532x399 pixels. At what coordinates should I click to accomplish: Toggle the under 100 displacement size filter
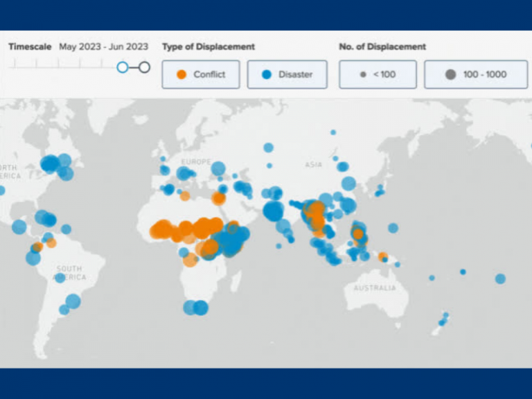pos(378,75)
